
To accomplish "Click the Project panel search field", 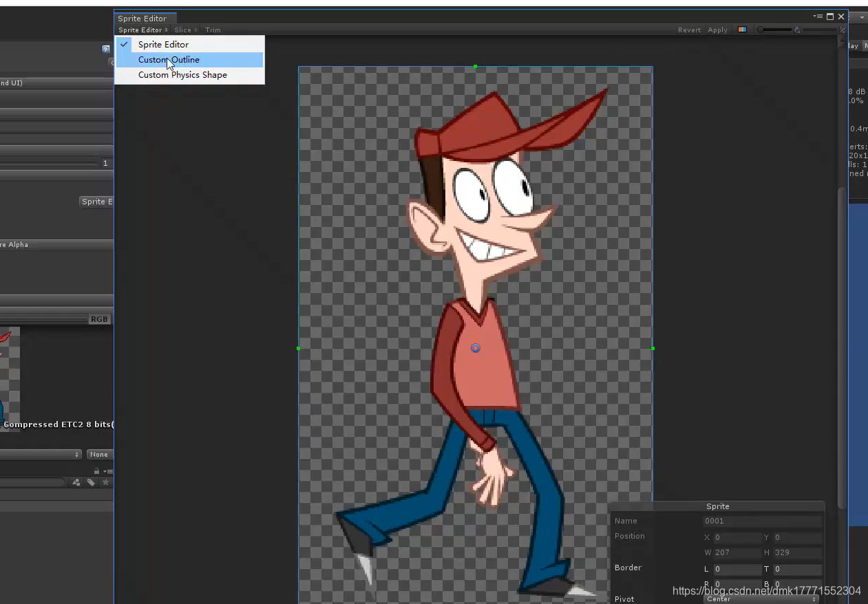I will tap(32, 482).
